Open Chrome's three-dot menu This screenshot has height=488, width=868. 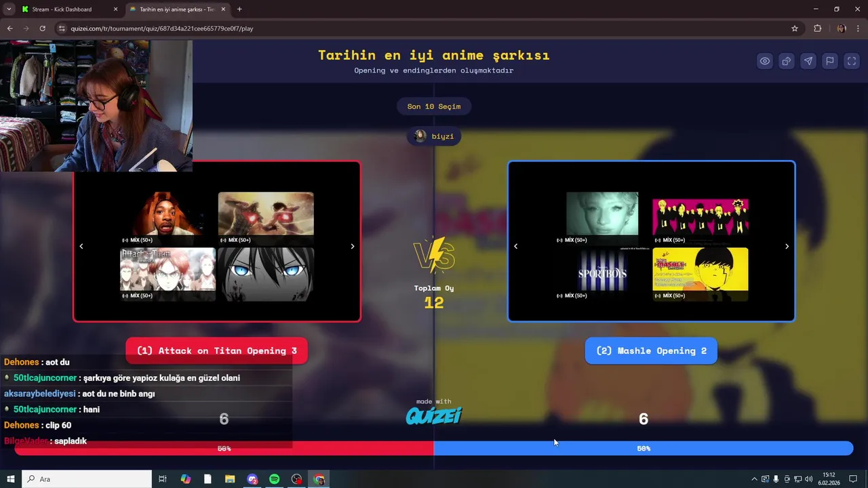click(858, 28)
